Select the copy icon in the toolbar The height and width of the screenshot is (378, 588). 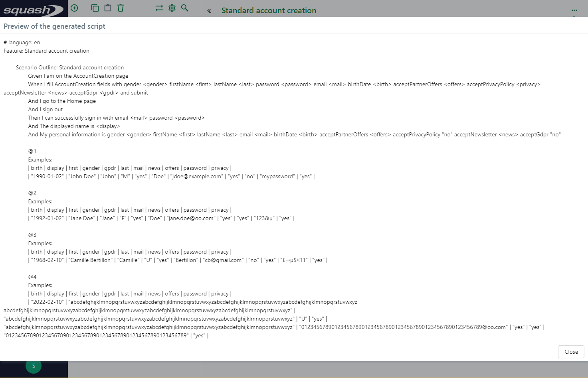[95, 8]
